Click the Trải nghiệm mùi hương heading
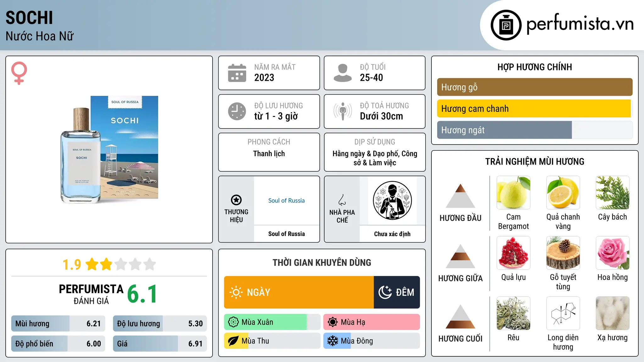The height and width of the screenshot is (362, 644). (x=535, y=162)
